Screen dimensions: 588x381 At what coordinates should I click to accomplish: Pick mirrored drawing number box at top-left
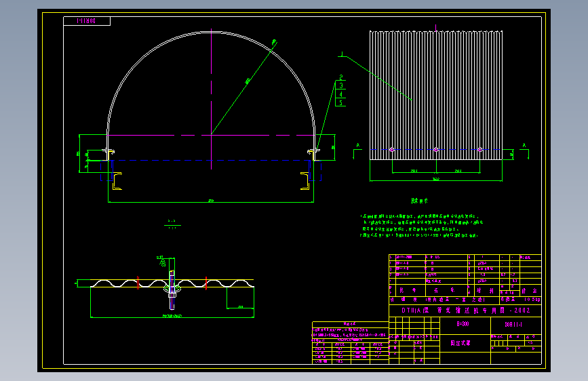[x=87, y=21]
